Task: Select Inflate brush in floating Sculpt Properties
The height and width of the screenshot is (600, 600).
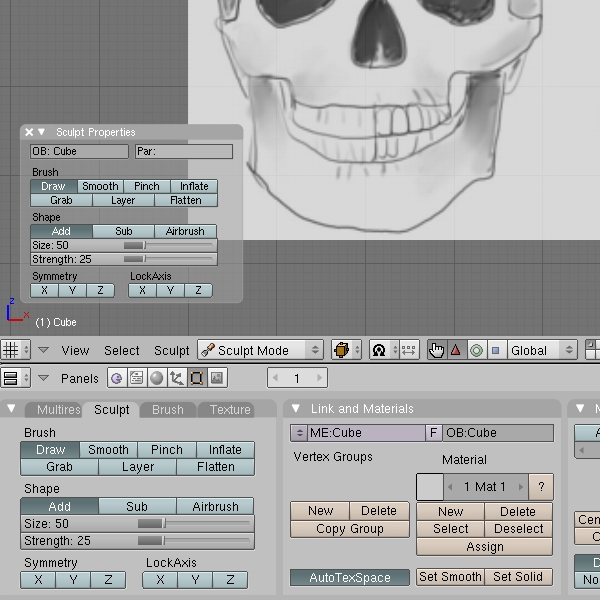Action: (194, 186)
